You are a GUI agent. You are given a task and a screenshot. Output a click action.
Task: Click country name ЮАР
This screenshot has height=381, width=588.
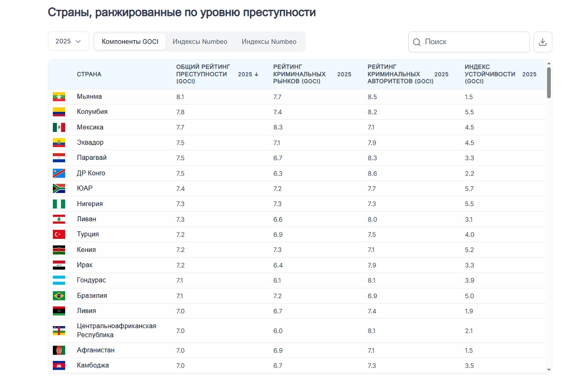pyautogui.click(x=85, y=188)
